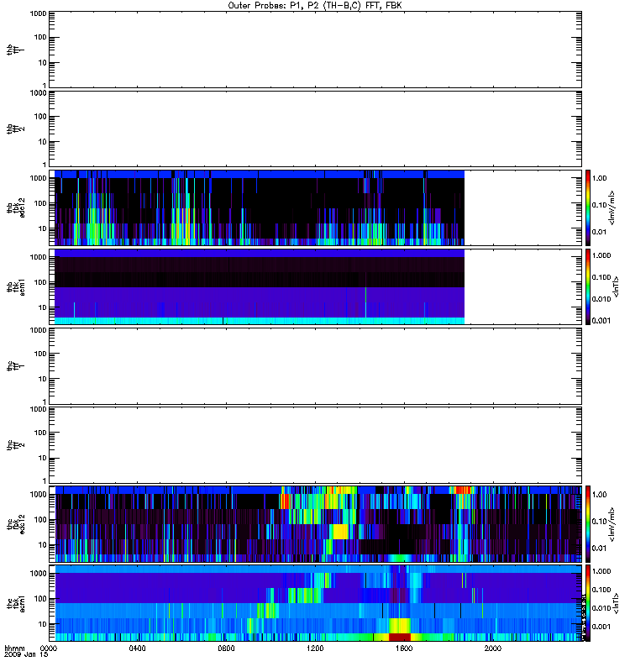Click the dark red burst near 1600 in thc scm1
The height and width of the screenshot is (672, 630).
[x=400, y=637]
